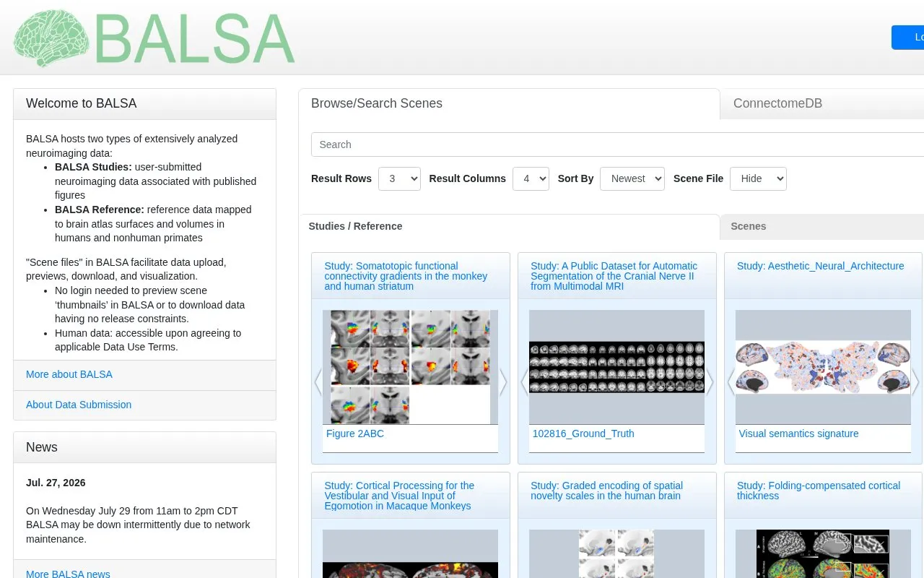Show next scene in Cranial Nerve II card

[x=710, y=383]
